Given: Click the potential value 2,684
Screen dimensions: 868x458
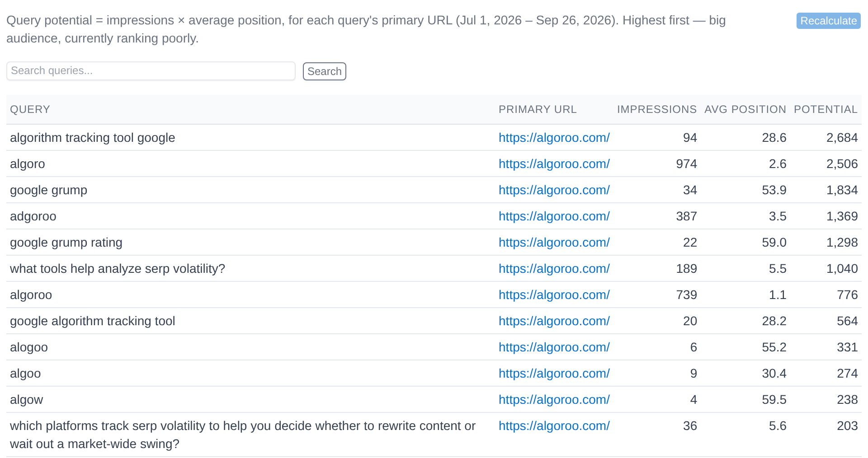Looking at the screenshot, I should 842,138.
